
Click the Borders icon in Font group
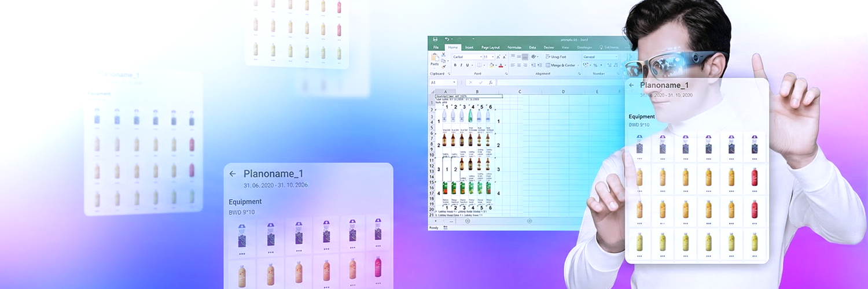tap(480, 65)
